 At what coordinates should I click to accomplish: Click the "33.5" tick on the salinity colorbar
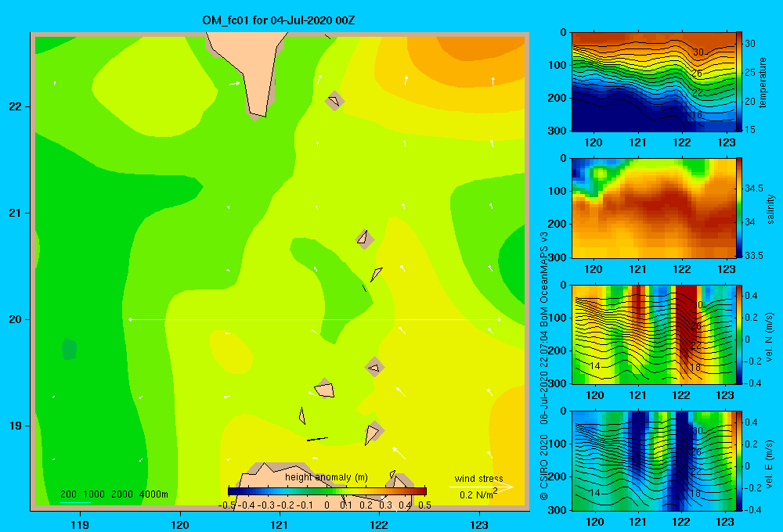pos(754,256)
